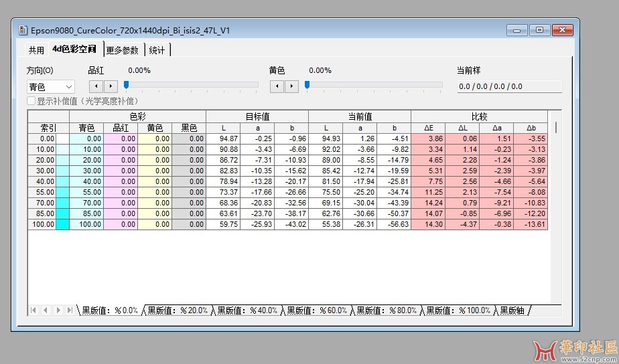The image size is (619, 364).
Task: Click the ΔL column header
Action: pos(463,128)
